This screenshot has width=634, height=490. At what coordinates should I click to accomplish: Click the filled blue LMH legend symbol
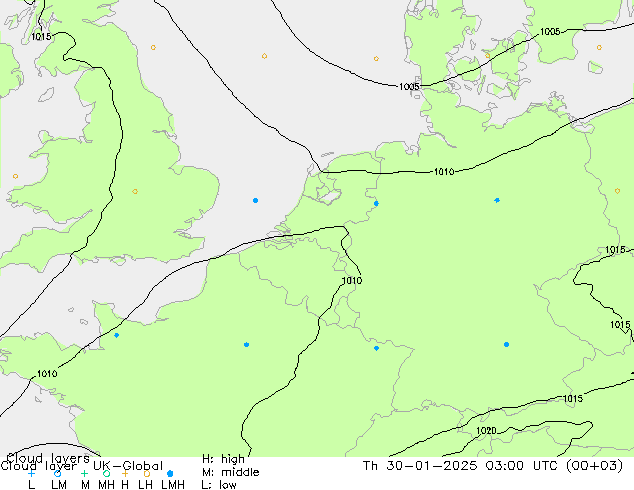pyautogui.click(x=170, y=473)
